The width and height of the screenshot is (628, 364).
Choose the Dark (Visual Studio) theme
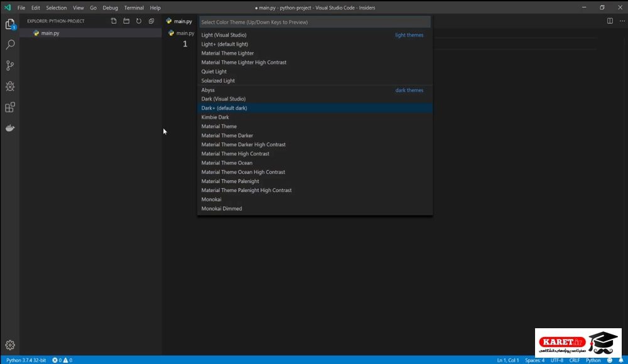pyautogui.click(x=315, y=99)
